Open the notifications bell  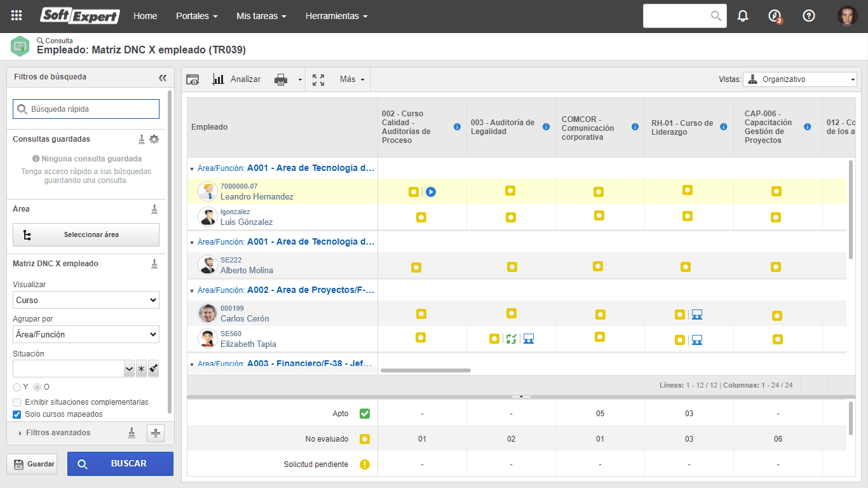pos(743,16)
